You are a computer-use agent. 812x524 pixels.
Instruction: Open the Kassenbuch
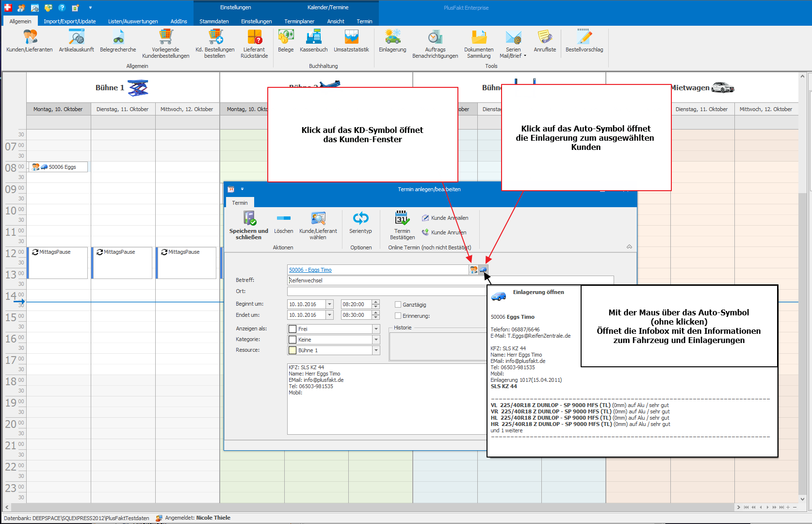(314, 41)
